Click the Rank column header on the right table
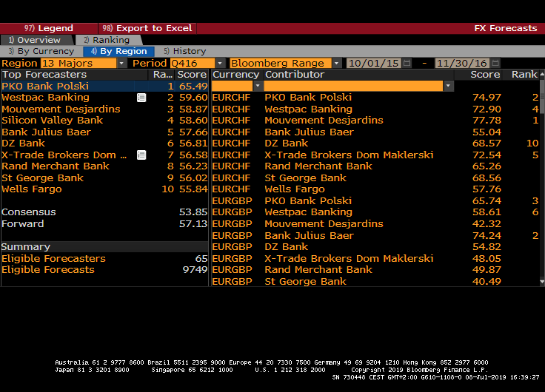Screen dimensions: 545x392 (x=524, y=75)
